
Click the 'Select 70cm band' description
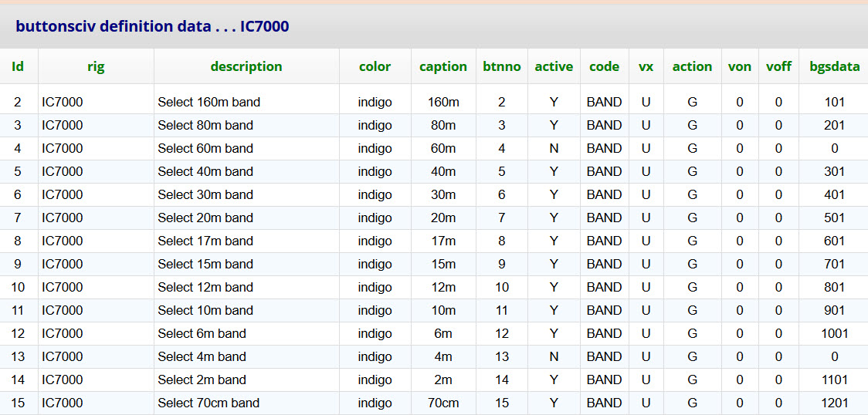pos(209,403)
